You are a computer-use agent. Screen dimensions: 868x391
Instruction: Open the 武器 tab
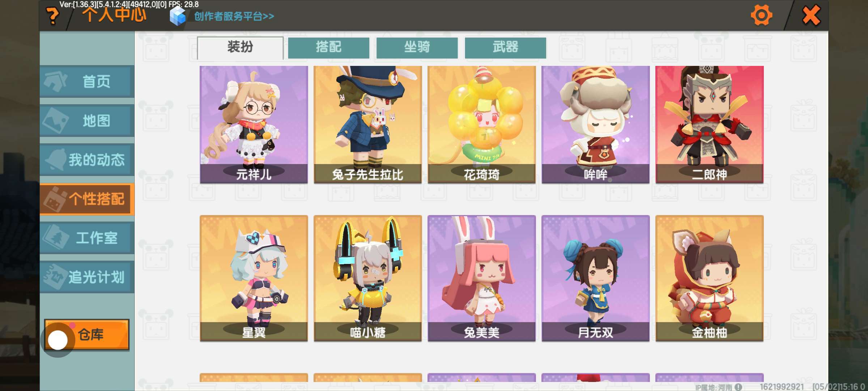tap(505, 47)
